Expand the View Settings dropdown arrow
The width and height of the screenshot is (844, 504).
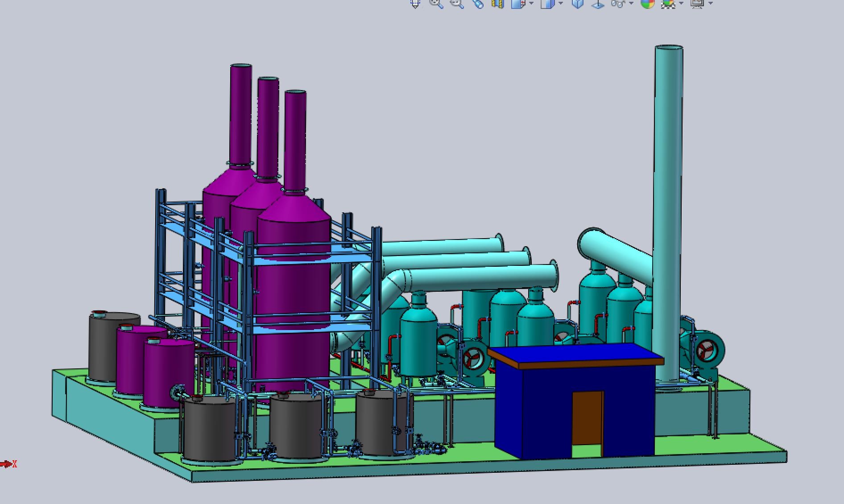click(711, 4)
